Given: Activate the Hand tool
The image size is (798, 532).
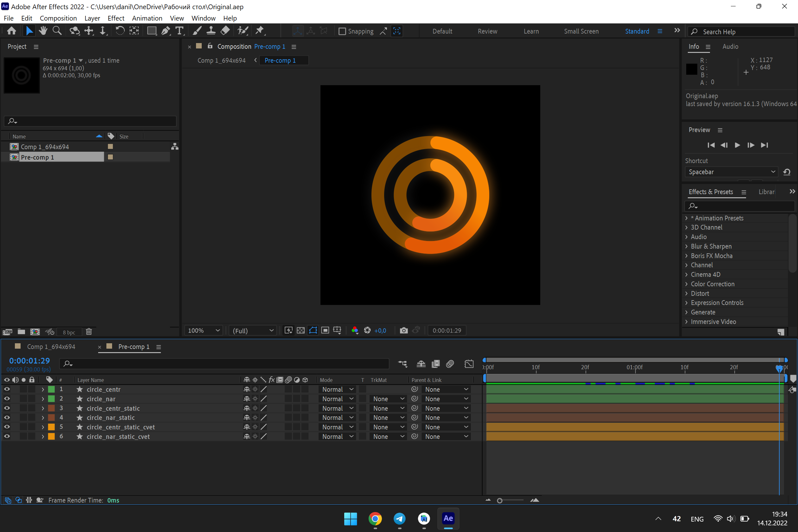Looking at the screenshot, I should [43, 30].
